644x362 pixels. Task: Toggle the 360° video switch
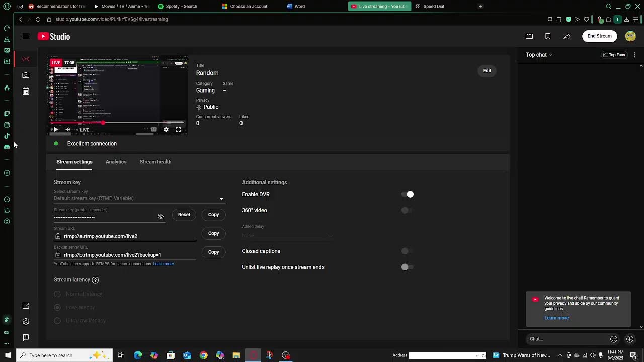click(408, 210)
